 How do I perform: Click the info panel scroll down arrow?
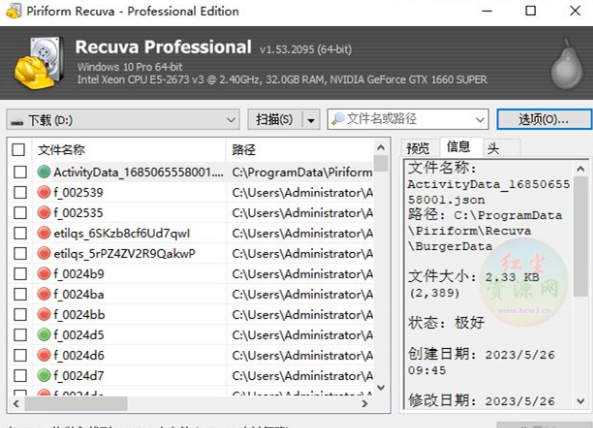(x=581, y=401)
